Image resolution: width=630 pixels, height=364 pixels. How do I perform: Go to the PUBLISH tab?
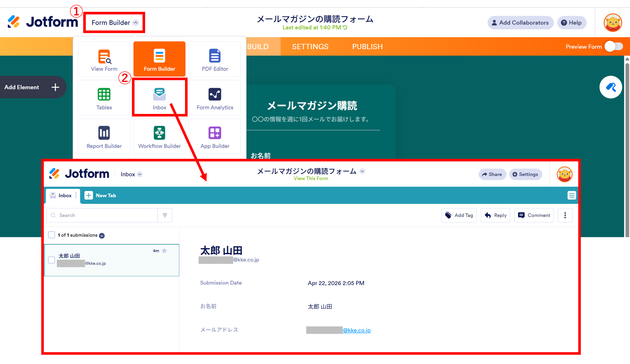367,47
